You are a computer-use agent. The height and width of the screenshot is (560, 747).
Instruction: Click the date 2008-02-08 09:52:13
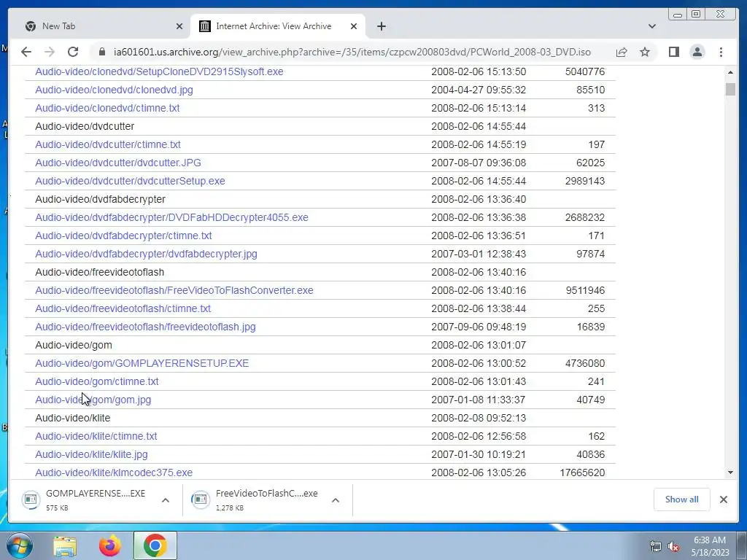[x=479, y=418]
